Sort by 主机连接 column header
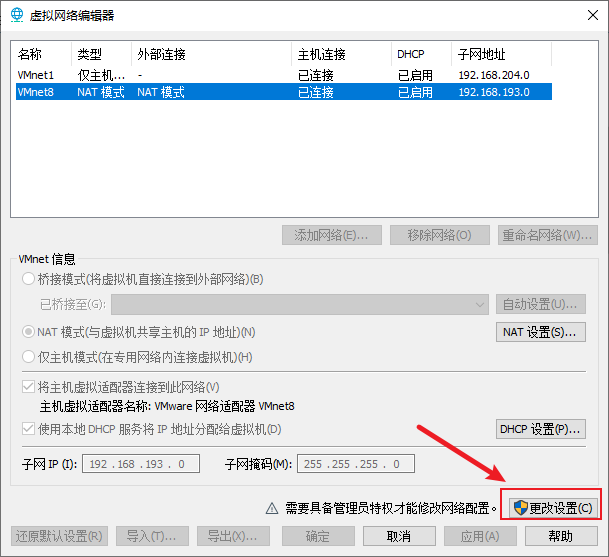Image resolution: width=609 pixels, height=557 pixels. click(x=341, y=54)
